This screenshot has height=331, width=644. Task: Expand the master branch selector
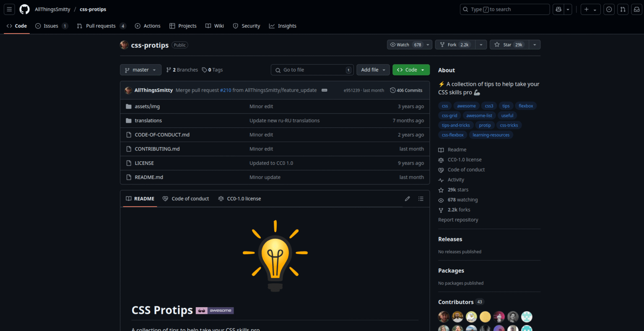pyautogui.click(x=140, y=70)
